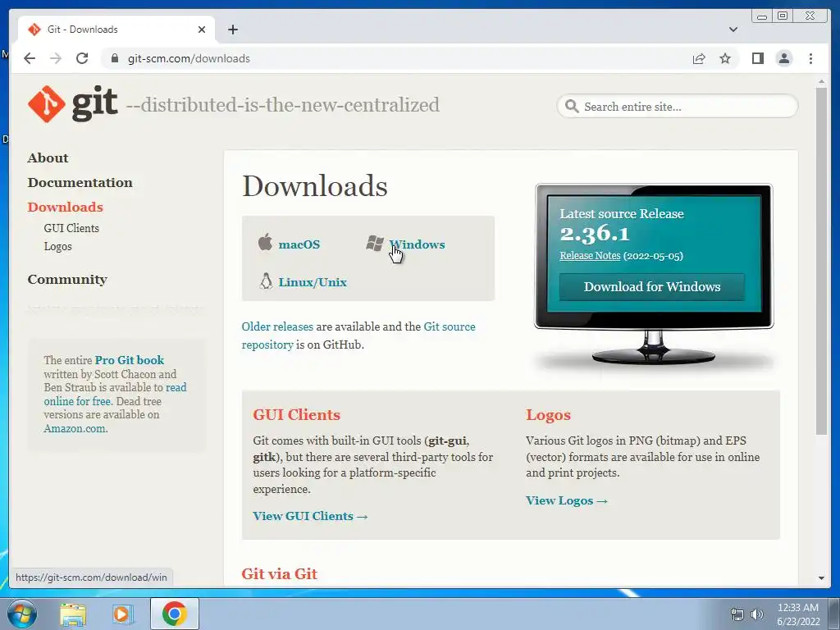Follow the Older releases link

(277, 326)
